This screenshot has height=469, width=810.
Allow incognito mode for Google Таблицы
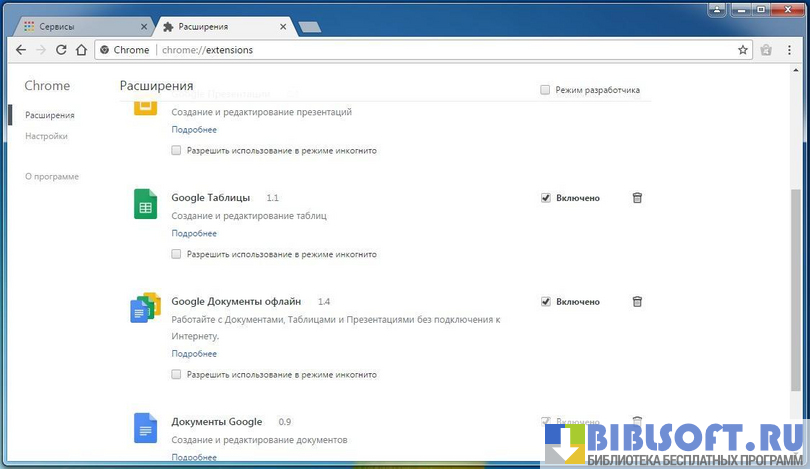(176, 254)
